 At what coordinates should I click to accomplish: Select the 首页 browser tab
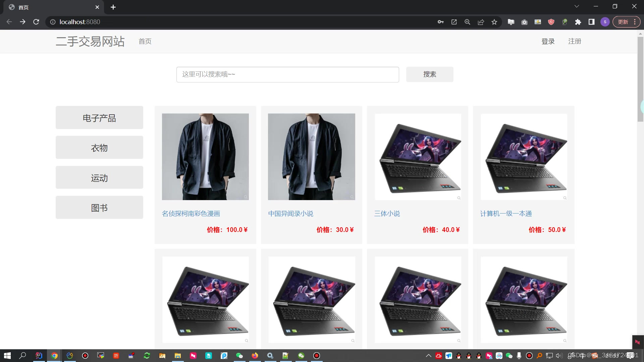click(x=54, y=7)
